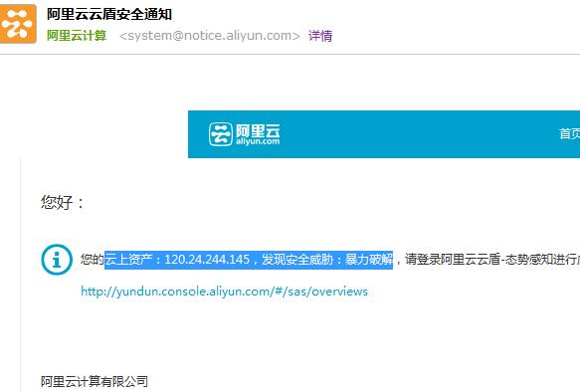Click the highlighted 云上资产 text
580x392 pixels.
(x=128, y=260)
